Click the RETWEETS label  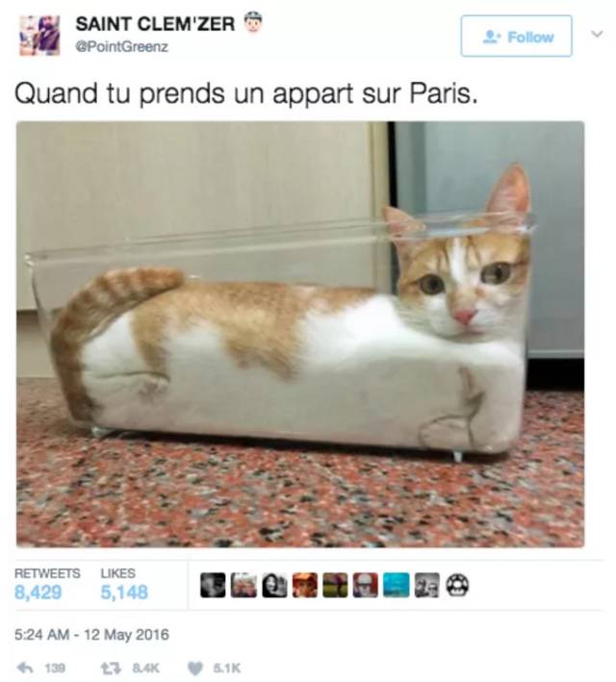tap(47, 573)
